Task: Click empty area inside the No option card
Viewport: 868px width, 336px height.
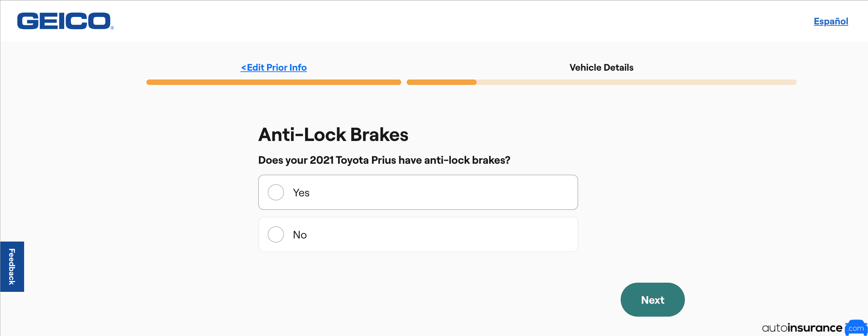Action: pos(442,235)
